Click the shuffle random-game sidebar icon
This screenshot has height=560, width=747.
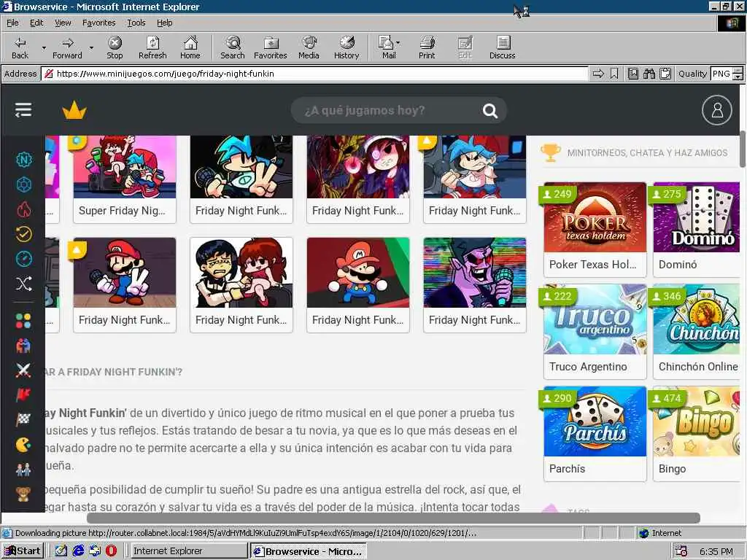[24, 284]
